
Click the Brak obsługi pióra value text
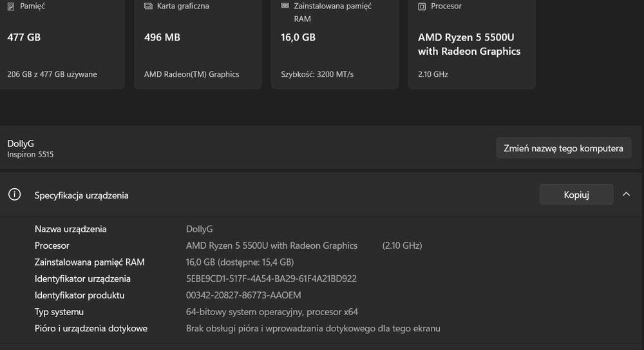tap(313, 329)
